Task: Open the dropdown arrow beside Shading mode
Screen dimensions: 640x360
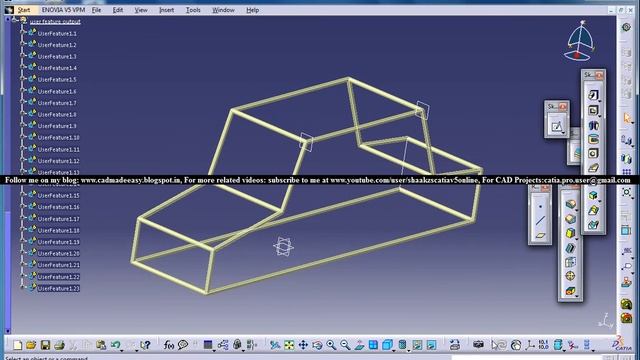Action: pyautogui.click(x=409, y=350)
